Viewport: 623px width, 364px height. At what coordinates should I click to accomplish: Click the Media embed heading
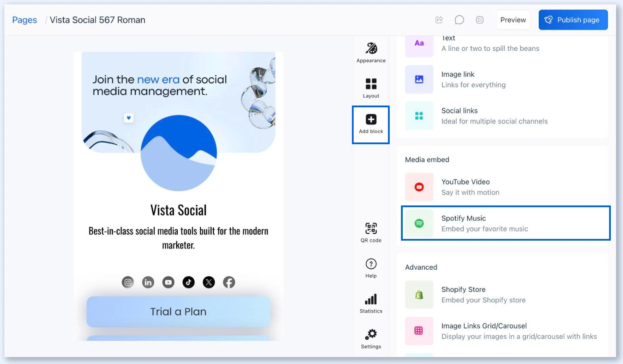(427, 160)
